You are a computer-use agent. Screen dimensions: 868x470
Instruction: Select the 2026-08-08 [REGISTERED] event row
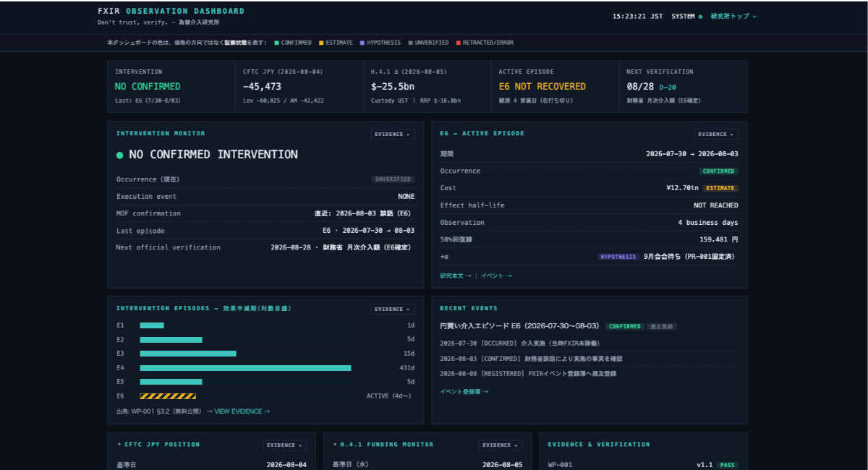coord(590,374)
